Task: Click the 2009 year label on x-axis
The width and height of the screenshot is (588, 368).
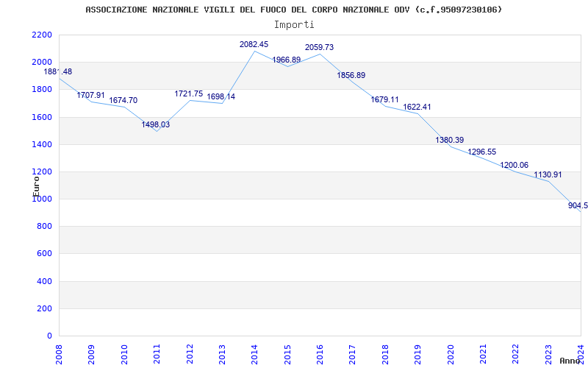Action: coord(92,354)
